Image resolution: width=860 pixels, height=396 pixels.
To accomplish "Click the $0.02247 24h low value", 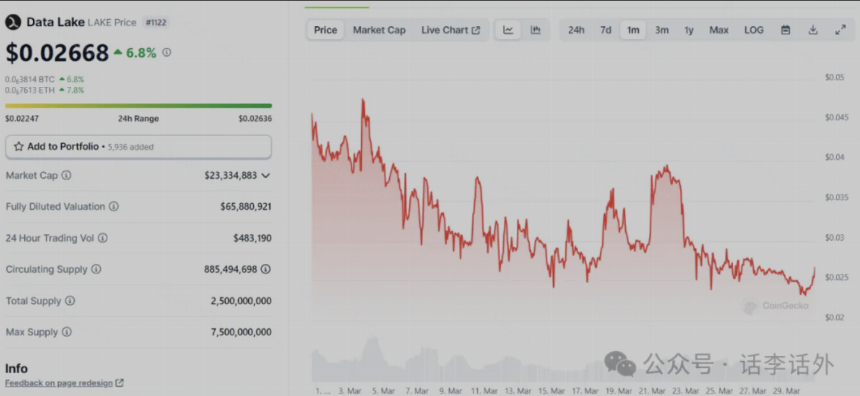I will click(22, 118).
